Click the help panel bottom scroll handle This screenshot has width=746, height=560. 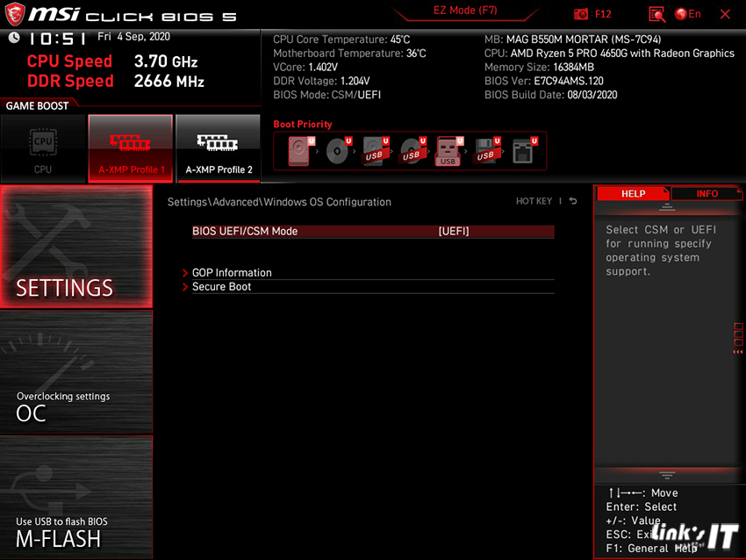pos(666,476)
